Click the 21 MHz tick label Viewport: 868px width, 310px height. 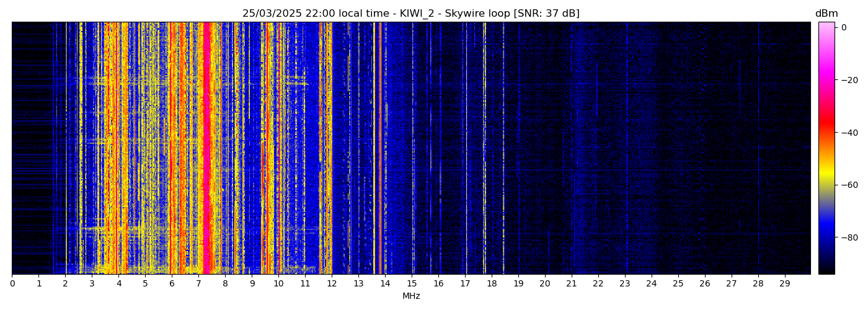pos(571,284)
